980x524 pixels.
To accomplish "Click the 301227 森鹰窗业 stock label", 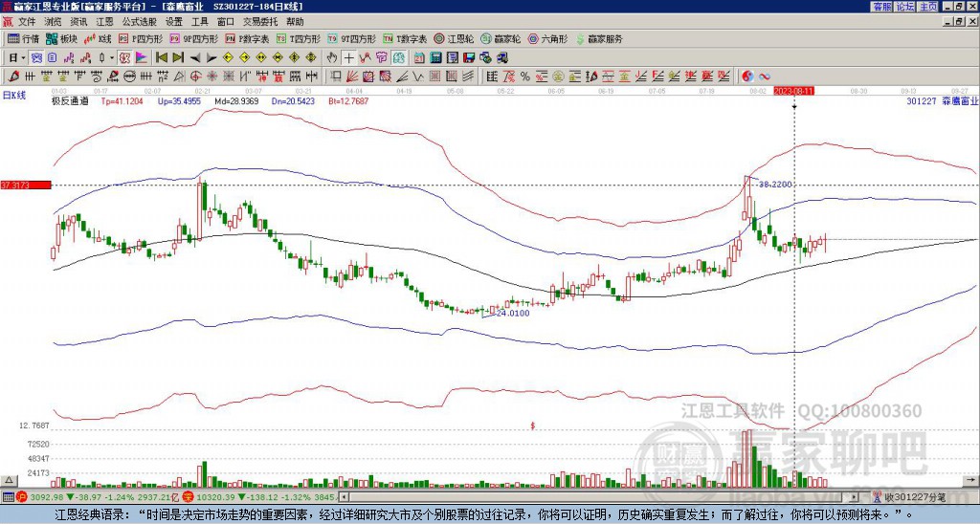I will tap(942, 100).
